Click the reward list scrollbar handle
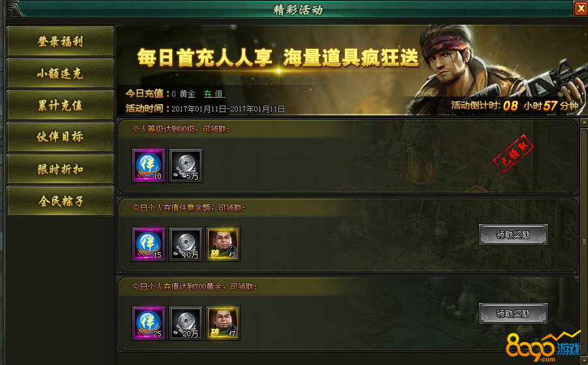This screenshot has width=588, height=365. 584,241
